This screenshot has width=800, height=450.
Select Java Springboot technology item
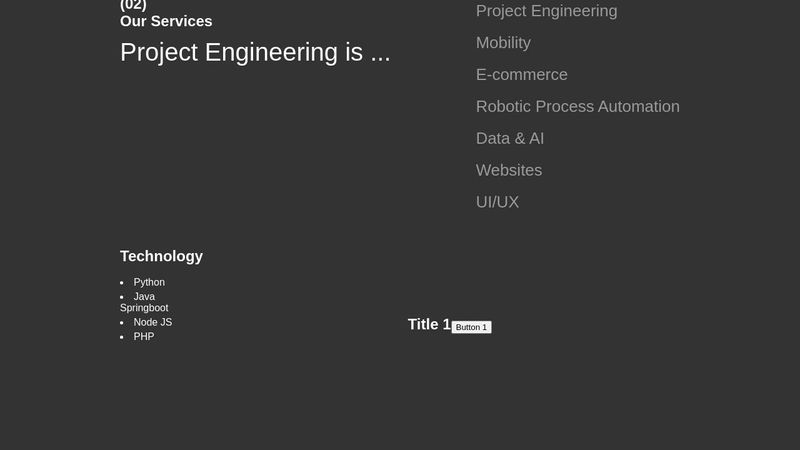144,302
